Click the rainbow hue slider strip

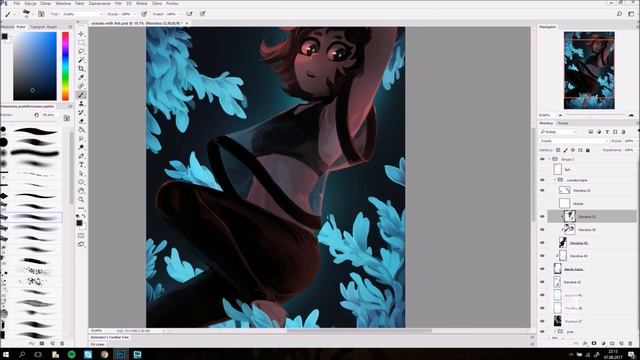point(65,66)
